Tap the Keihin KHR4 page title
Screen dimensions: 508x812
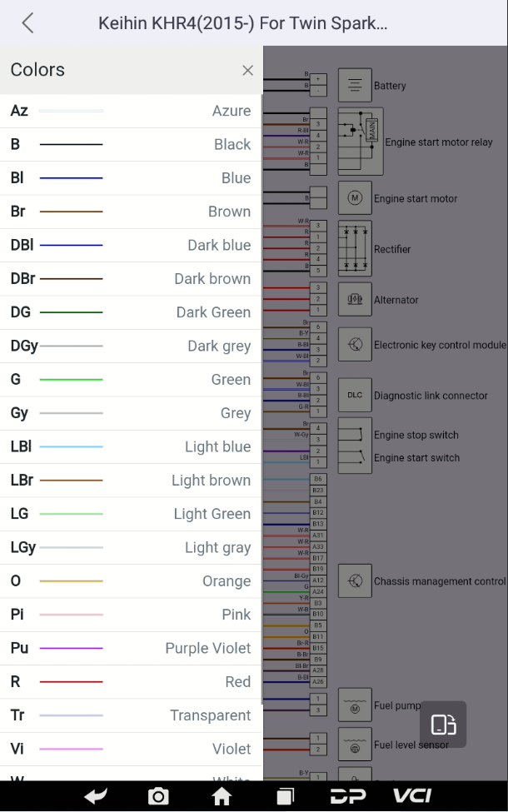coord(242,22)
